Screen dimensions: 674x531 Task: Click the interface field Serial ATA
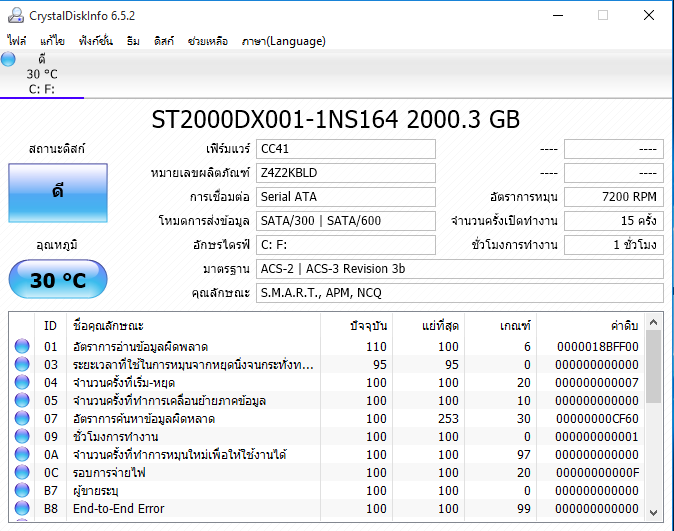346,197
